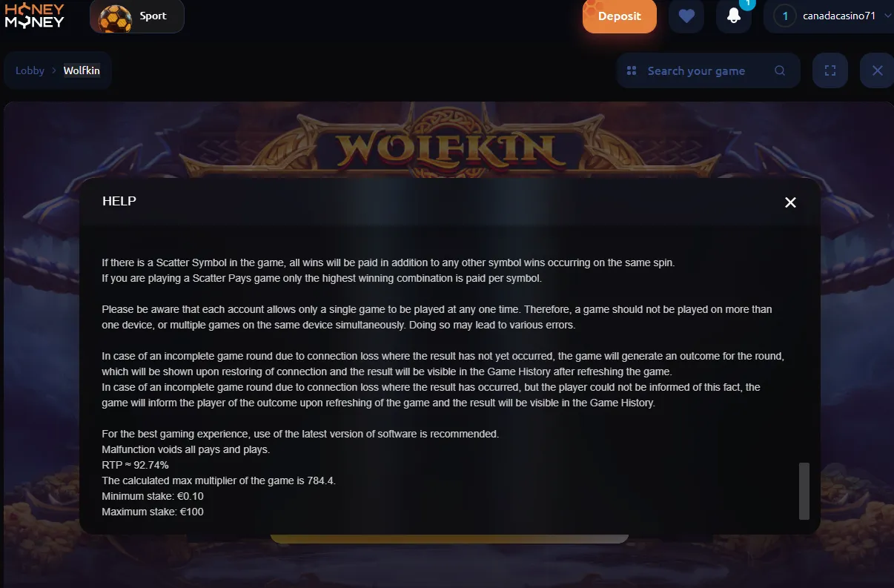Click the magnifying glass search icon
Screen dimensions: 894x588
coord(780,70)
